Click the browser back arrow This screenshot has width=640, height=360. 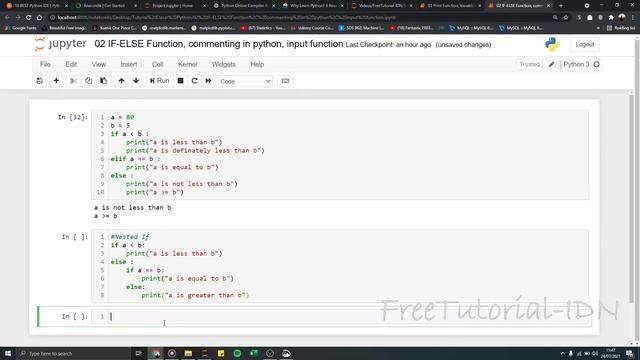pyautogui.click(x=7, y=18)
